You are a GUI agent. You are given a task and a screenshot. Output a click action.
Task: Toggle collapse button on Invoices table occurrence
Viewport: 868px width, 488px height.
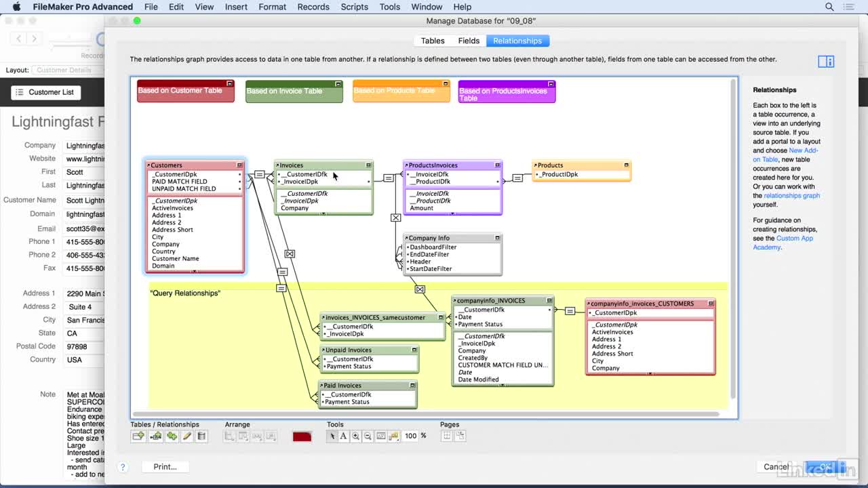pyautogui.click(x=369, y=165)
